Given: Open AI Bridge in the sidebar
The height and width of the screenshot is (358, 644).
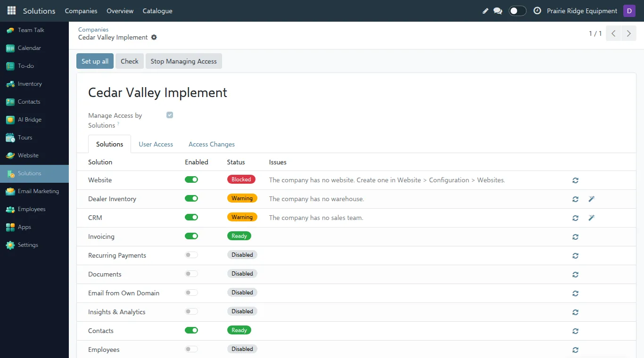Looking at the screenshot, I should tap(34, 120).
